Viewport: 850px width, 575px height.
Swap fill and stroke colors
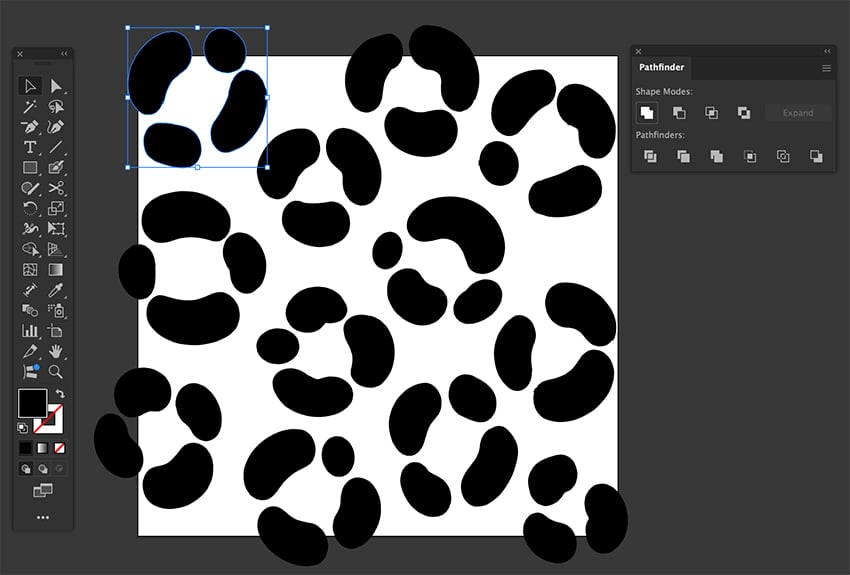[x=60, y=394]
